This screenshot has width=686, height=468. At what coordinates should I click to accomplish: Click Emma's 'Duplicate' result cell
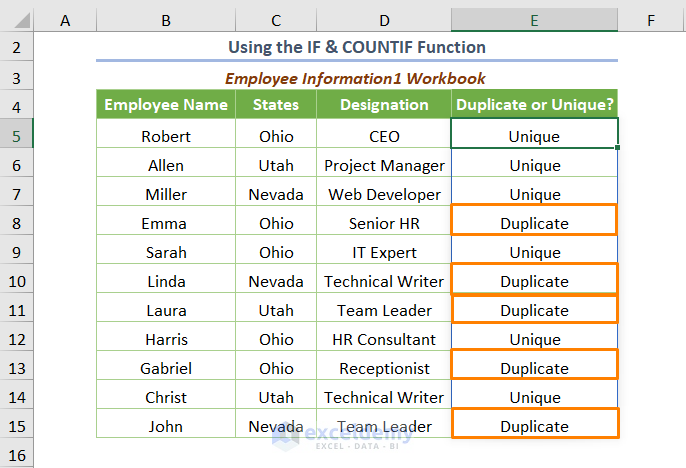coord(534,223)
